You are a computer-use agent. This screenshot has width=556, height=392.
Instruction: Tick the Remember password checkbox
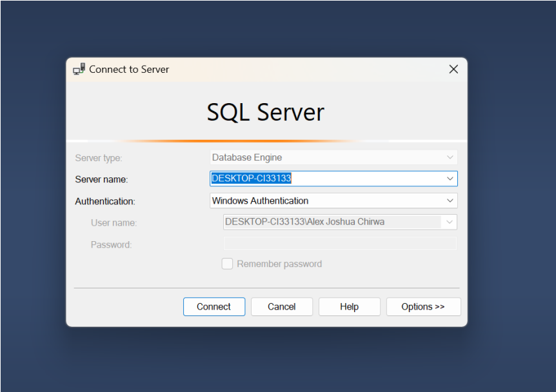(227, 264)
